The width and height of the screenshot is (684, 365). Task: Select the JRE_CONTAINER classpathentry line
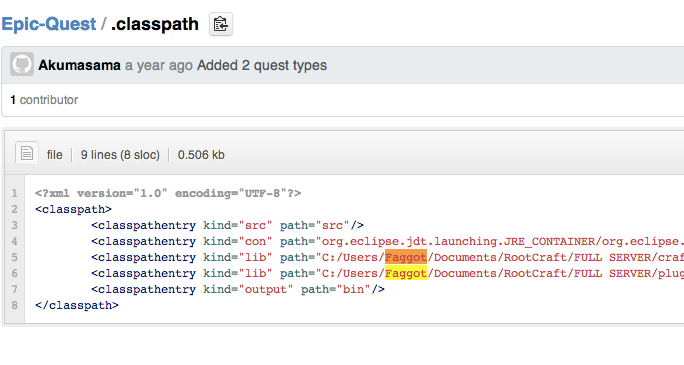click(x=387, y=241)
